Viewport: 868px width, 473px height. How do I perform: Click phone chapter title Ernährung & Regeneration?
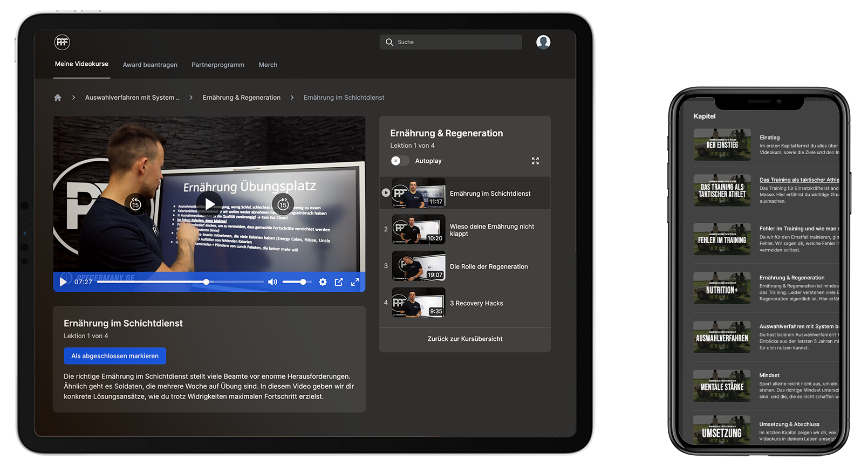[792, 278]
